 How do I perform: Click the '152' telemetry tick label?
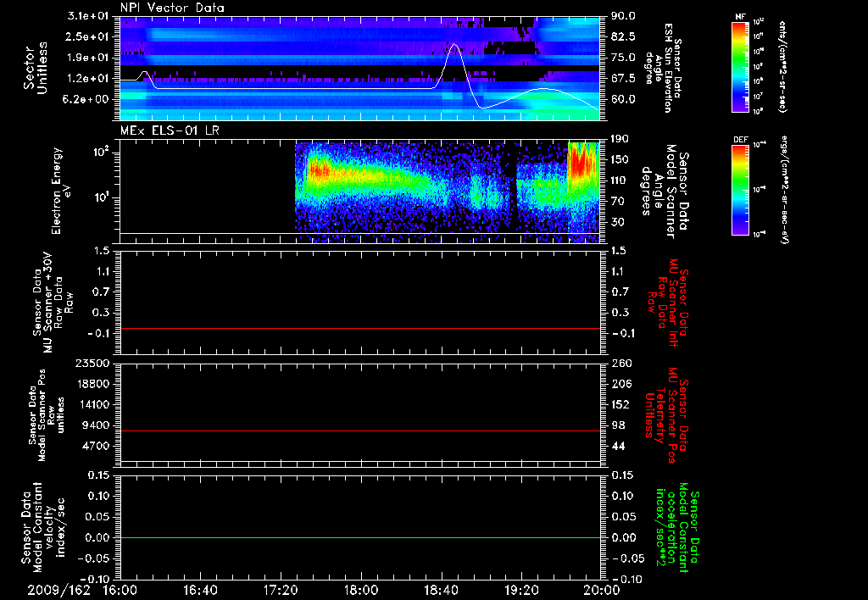click(x=620, y=404)
